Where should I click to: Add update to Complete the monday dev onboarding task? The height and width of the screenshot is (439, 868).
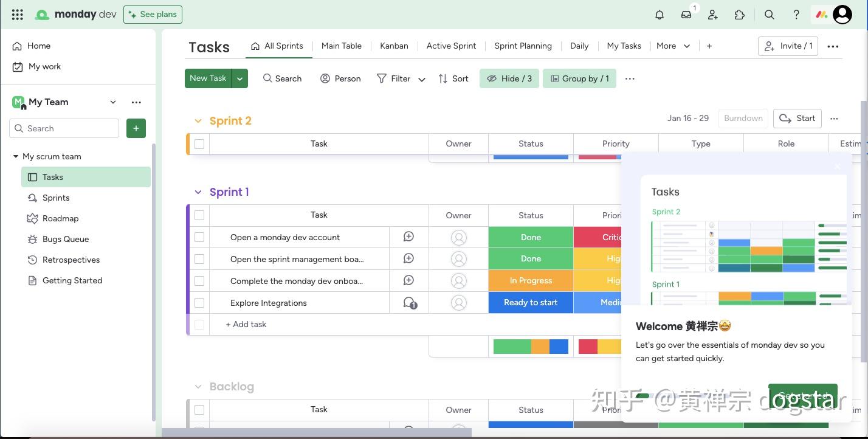click(x=409, y=281)
